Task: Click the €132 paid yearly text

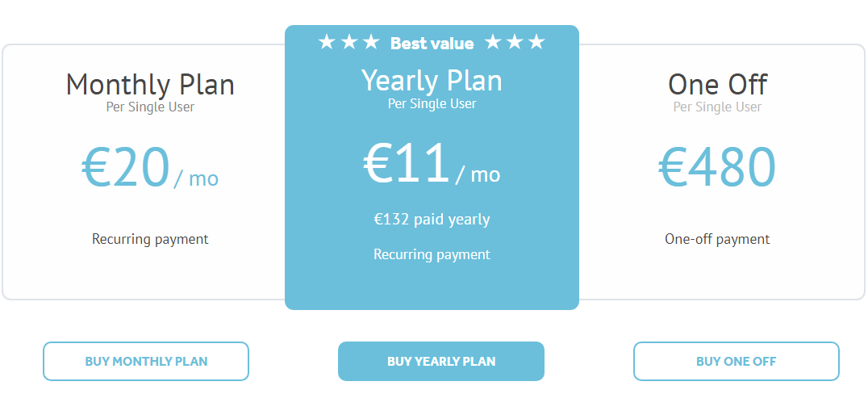Action: [x=432, y=220]
